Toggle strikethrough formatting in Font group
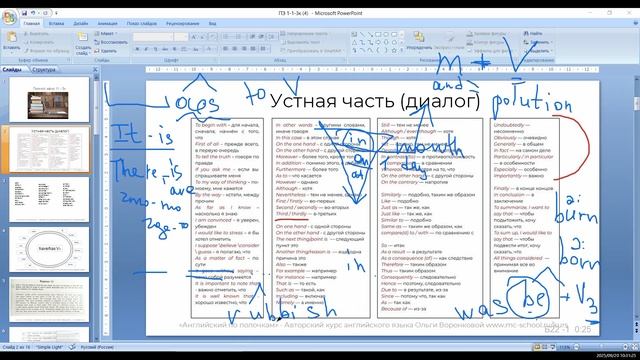 pyautogui.click(x=165, y=49)
